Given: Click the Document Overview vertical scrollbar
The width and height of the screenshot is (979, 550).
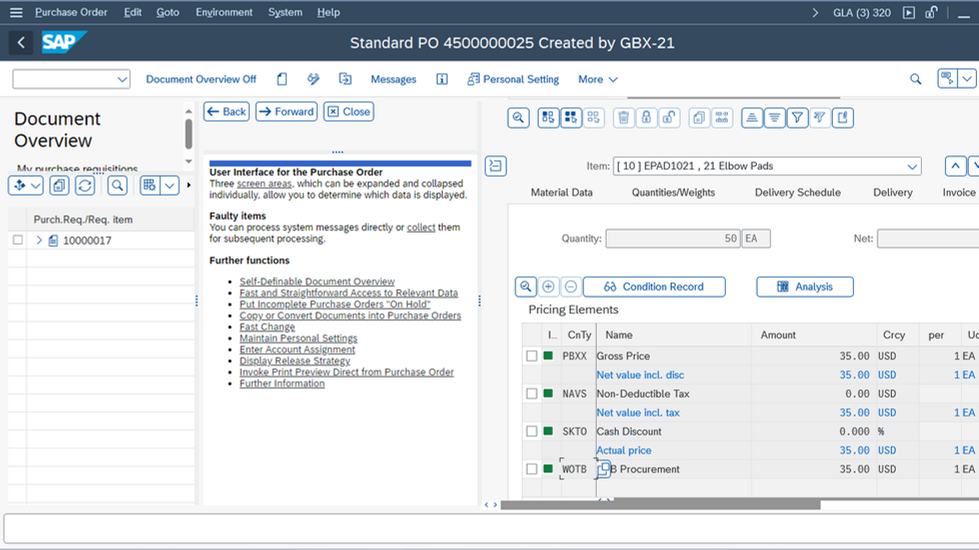Looking at the screenshot, I should pyautogui.click(x=189, y=134).
